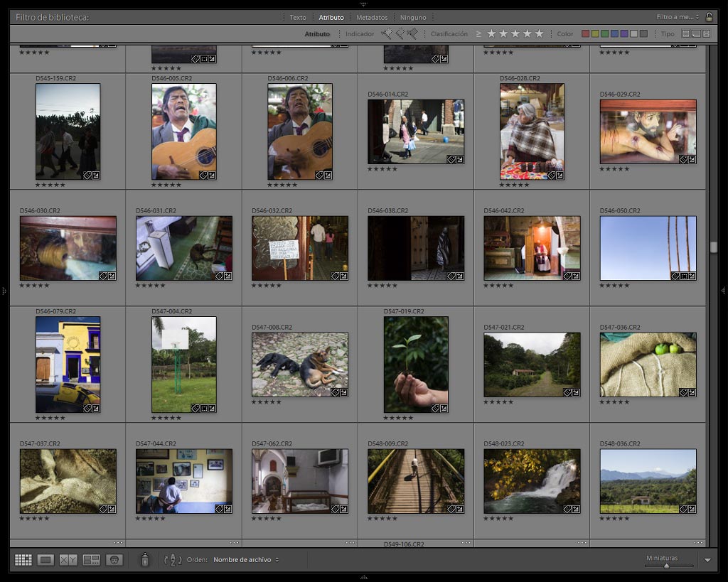Expand the left side panel
Screen dimensions: 728x582
[4, 291]
